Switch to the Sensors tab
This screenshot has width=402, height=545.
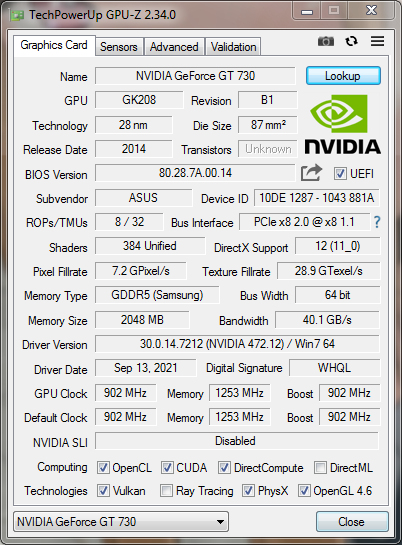[x=119, y=47]
